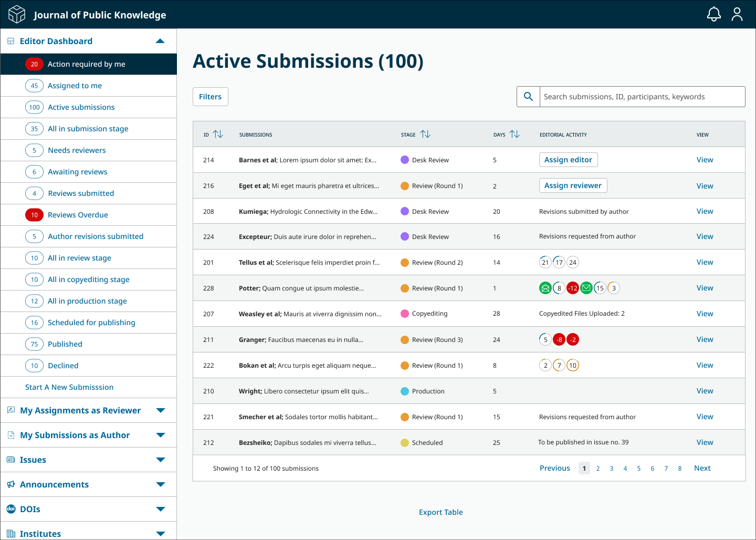Sort table by ID arrows icon
Image resolution: width=756 pixels, height=540 pixels.
(218, 134)
